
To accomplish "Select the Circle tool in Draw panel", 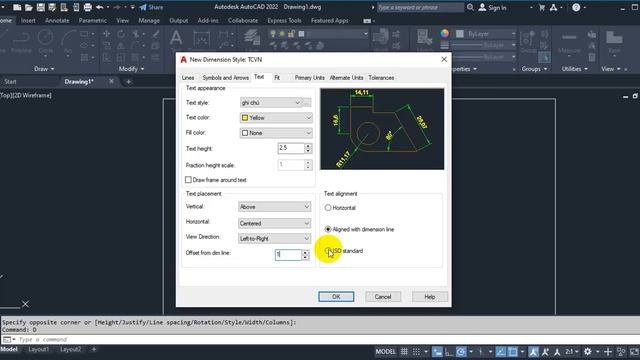I will pos(45,42).
